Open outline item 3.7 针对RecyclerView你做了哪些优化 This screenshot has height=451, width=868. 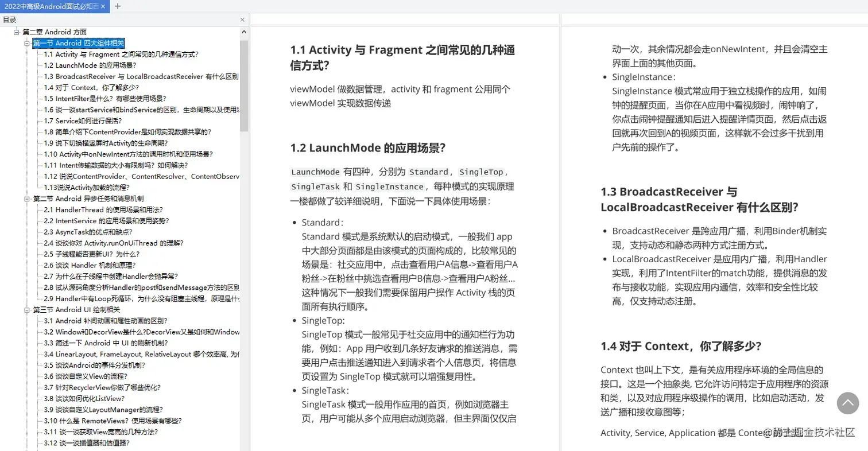(x=102, y=387)
